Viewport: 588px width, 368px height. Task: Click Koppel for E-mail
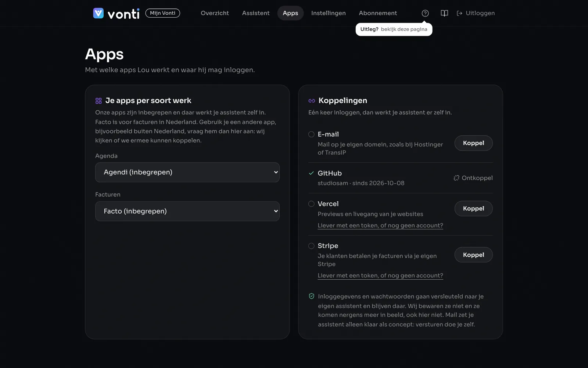tap(473, 143)
